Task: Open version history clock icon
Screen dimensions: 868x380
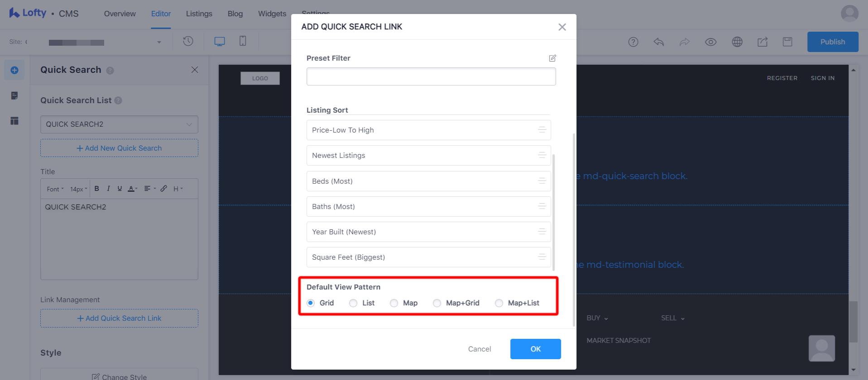Action: 188,41
